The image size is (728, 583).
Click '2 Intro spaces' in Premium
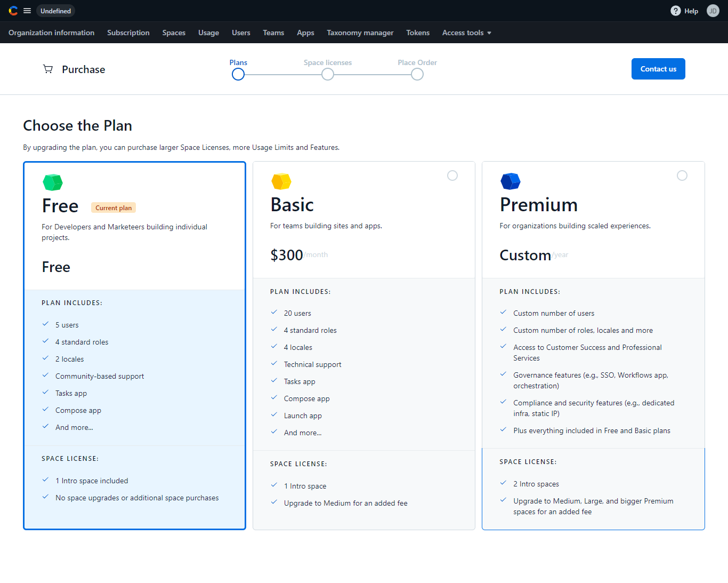pyautogui.click(x=536, y=484)
